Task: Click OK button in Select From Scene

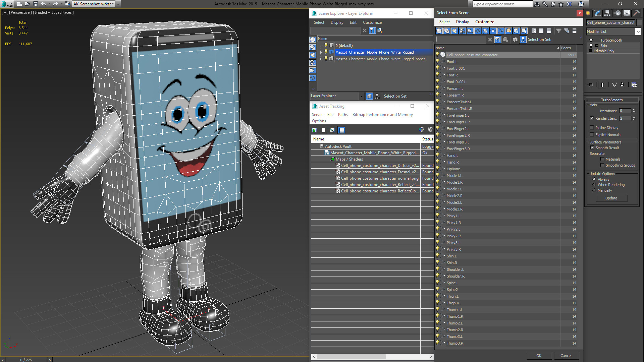Action: [539, 356]
